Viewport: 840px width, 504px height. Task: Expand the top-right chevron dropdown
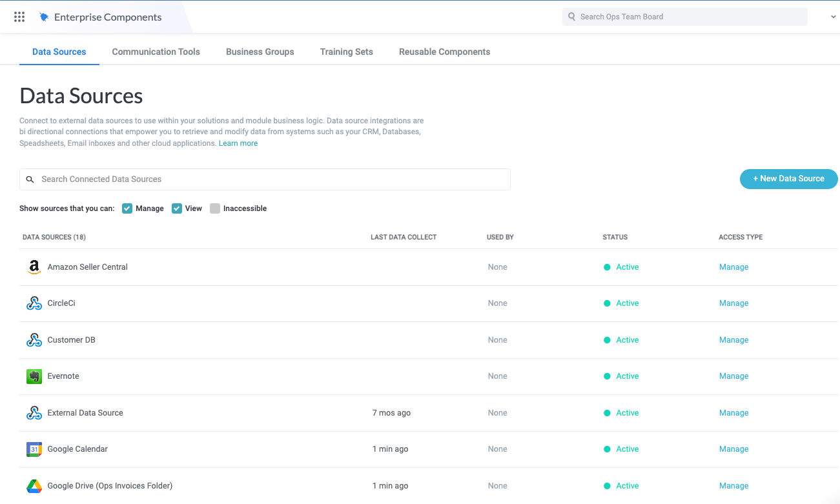coord(833,17)
